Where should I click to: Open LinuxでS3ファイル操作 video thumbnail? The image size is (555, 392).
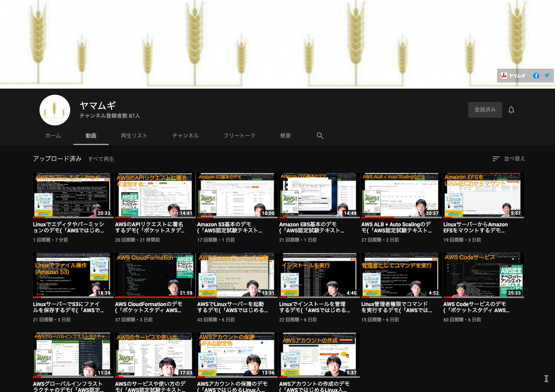click(72, 275)
